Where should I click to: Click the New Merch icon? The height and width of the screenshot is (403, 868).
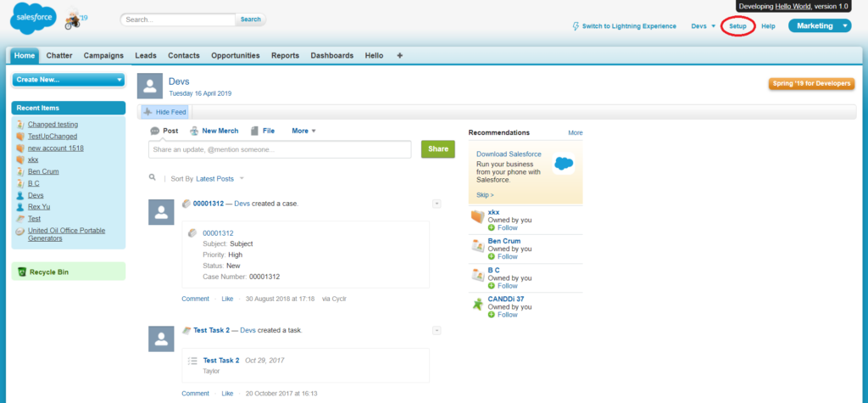tap(194, 132)
